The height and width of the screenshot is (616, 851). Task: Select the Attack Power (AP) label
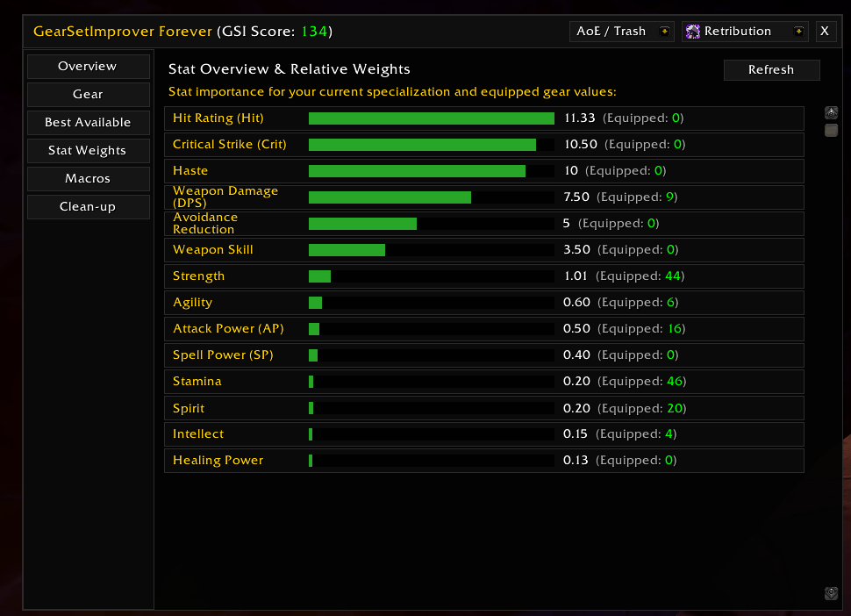coord(228,329)
